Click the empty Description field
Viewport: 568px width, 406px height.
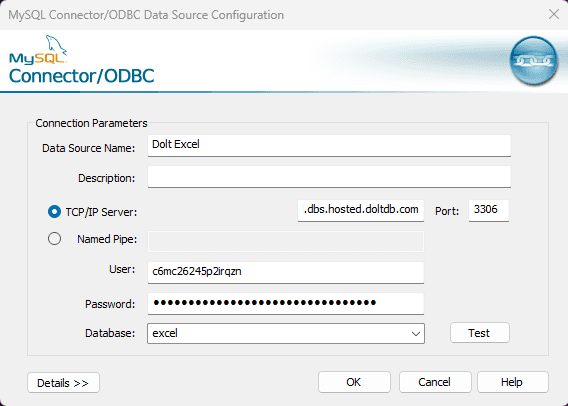[329, 177]
